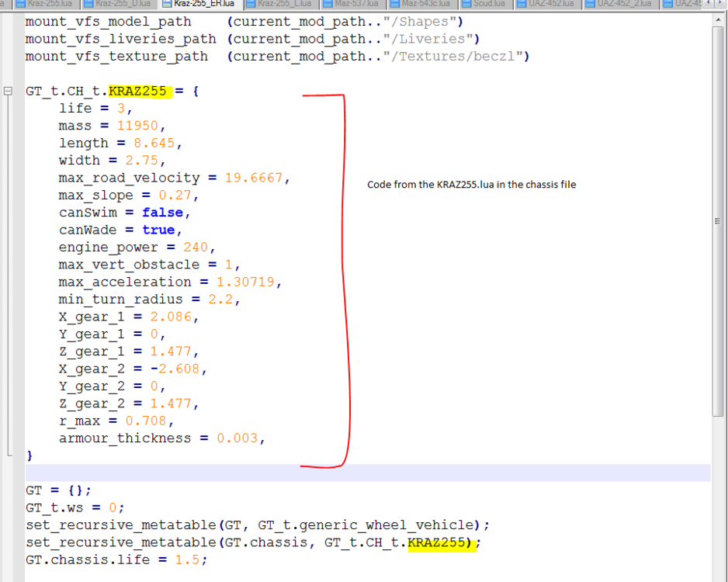This screenshot has height=582, width=728.
Task: Click the Z_gear_1 value 1.477
Action: click(171, 352)
